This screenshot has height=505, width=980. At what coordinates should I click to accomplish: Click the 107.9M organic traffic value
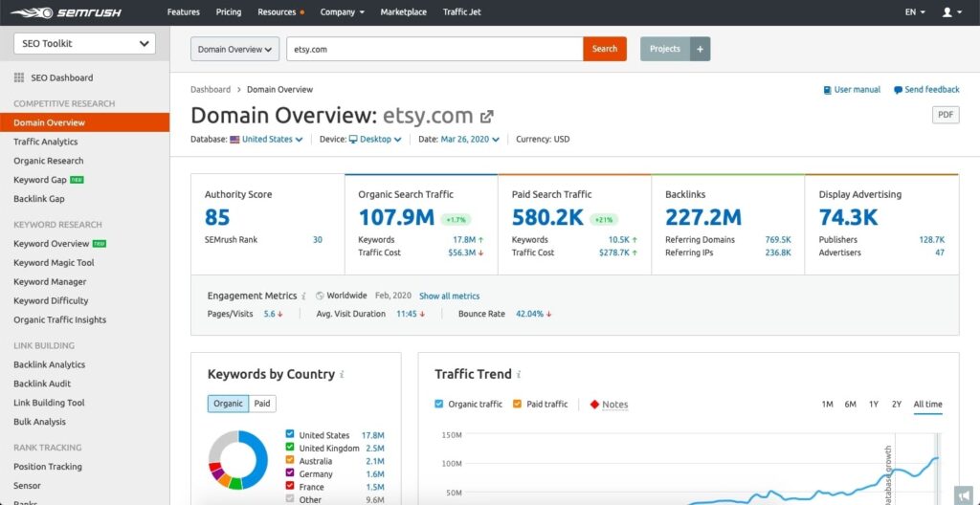click(396, 217)
